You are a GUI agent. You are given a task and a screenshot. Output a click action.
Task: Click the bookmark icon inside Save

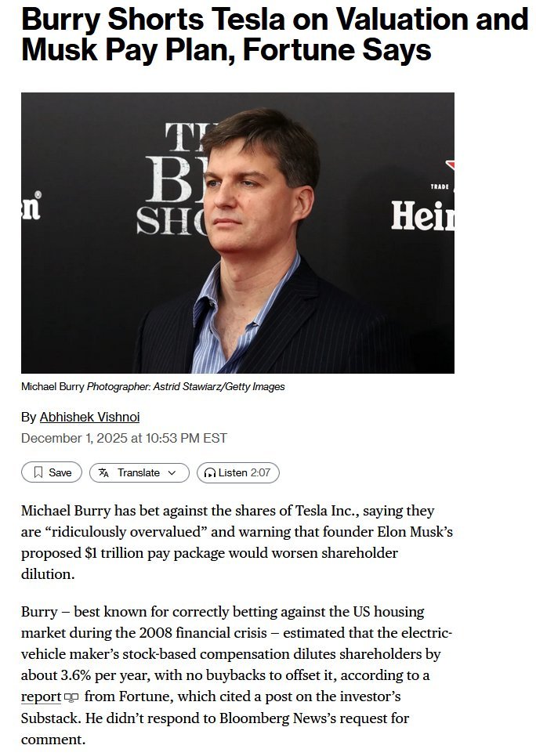38,472
